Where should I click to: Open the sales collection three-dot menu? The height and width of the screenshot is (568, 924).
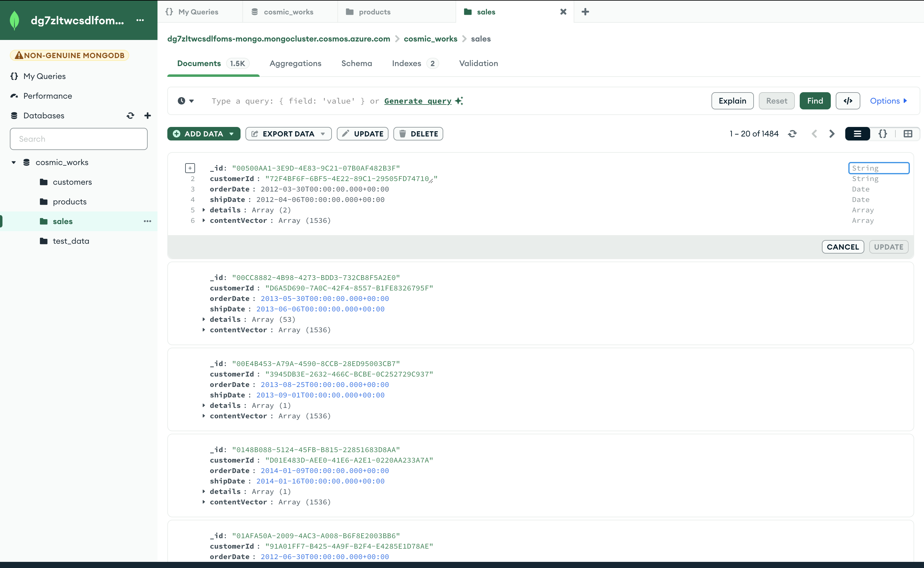tap(147, 221)
